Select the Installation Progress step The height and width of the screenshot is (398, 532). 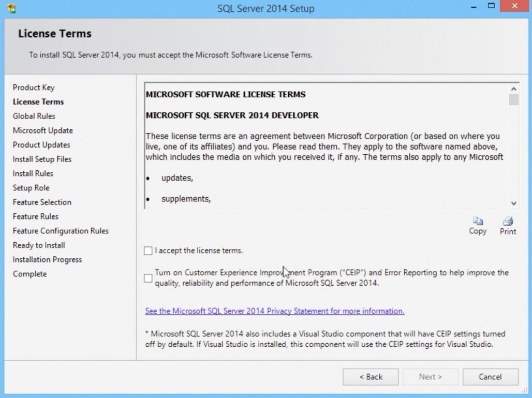[47, 260]
